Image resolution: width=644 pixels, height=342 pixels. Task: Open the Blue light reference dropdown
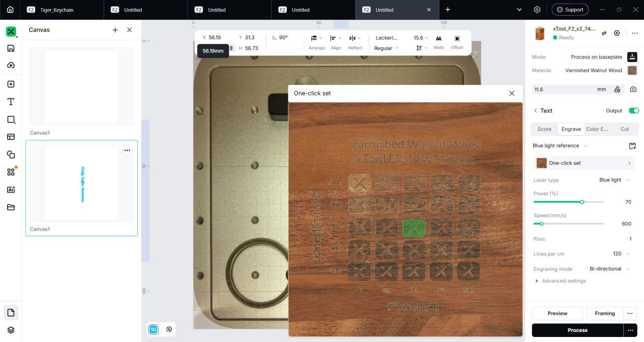560,146
